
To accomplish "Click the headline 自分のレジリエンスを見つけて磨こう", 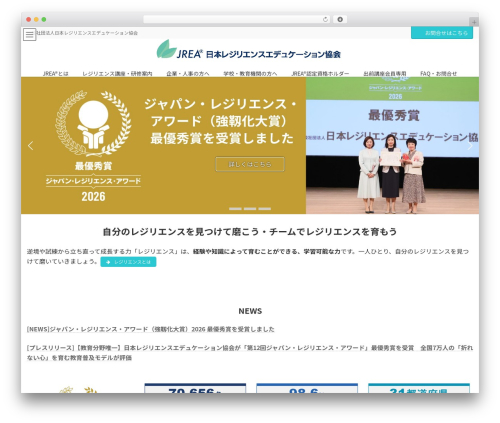I will [250, 232].
